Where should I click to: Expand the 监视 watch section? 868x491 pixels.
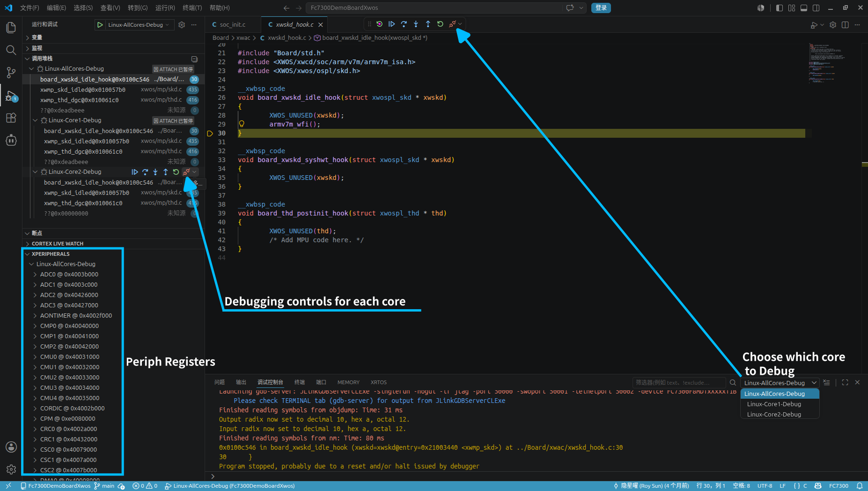114,48
